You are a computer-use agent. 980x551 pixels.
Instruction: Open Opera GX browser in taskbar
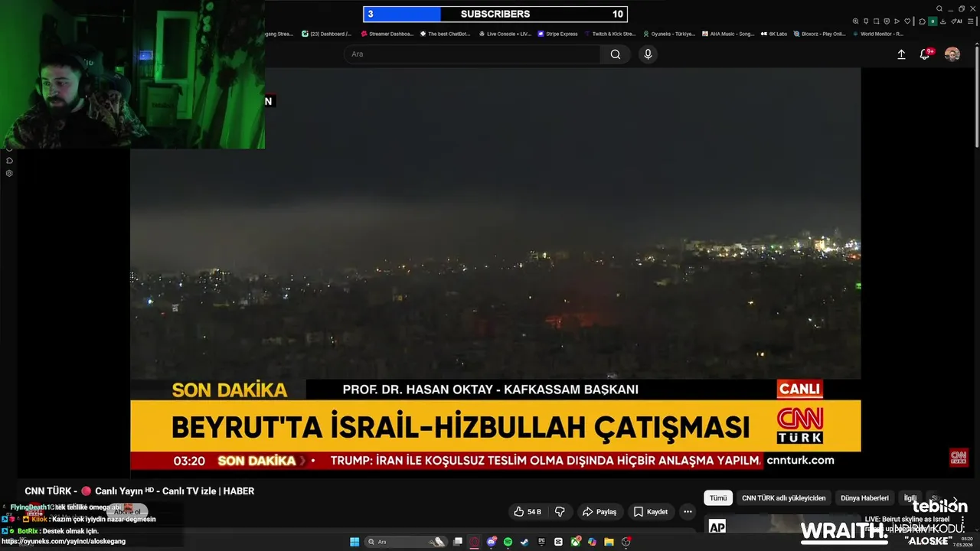474,542
